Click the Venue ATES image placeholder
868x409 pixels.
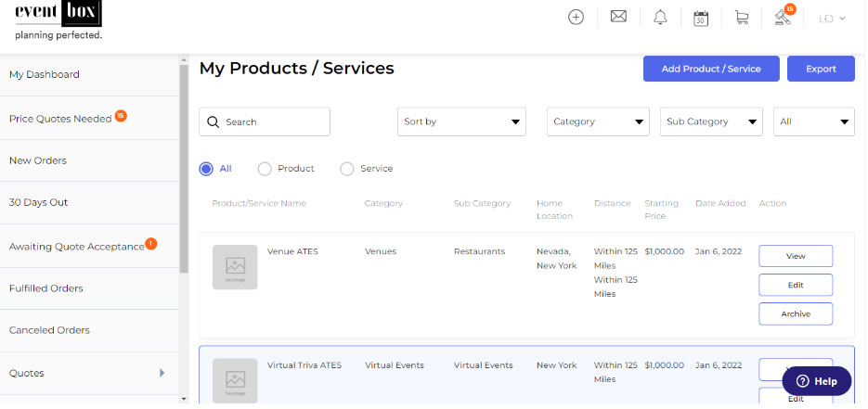pyautogui.click(x=235, y=267)
